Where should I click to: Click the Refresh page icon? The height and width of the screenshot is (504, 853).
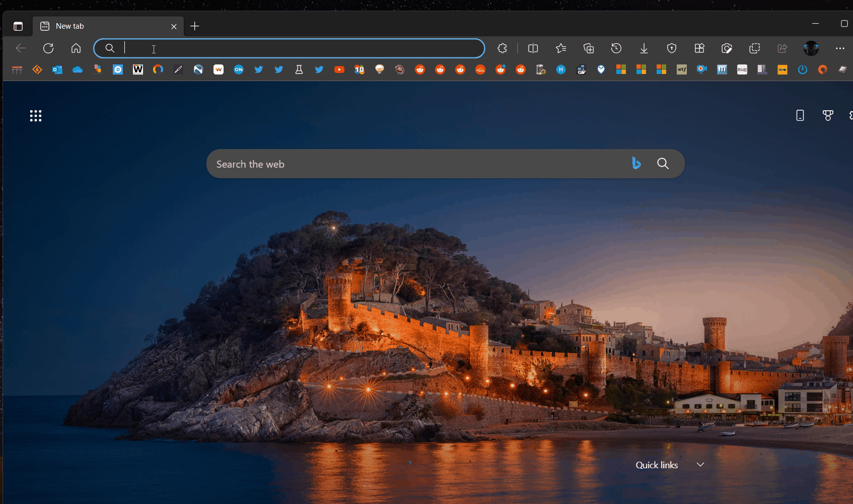point(48,48)
